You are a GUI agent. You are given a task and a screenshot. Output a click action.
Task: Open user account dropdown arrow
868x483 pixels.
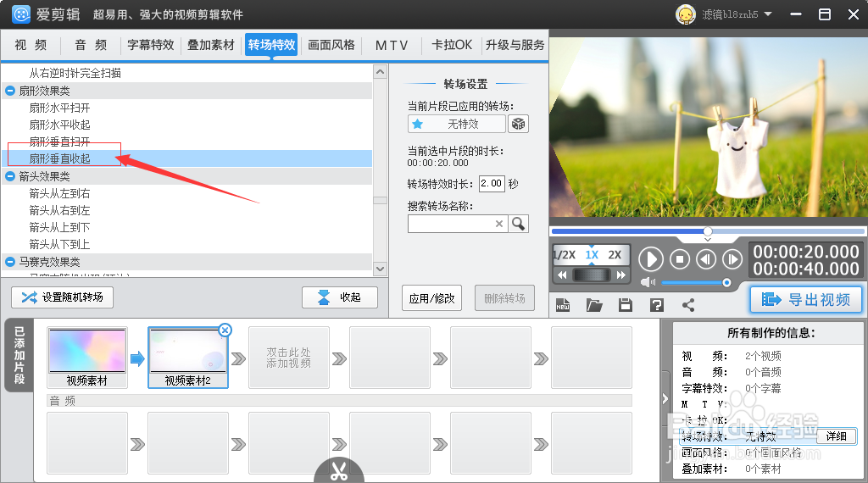pyautogui.click(x=768, y=14)
